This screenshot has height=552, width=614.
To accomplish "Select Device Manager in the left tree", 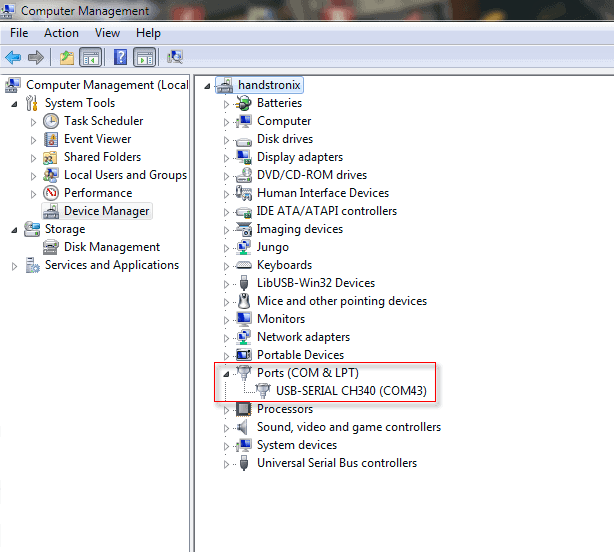I will 107,211.
